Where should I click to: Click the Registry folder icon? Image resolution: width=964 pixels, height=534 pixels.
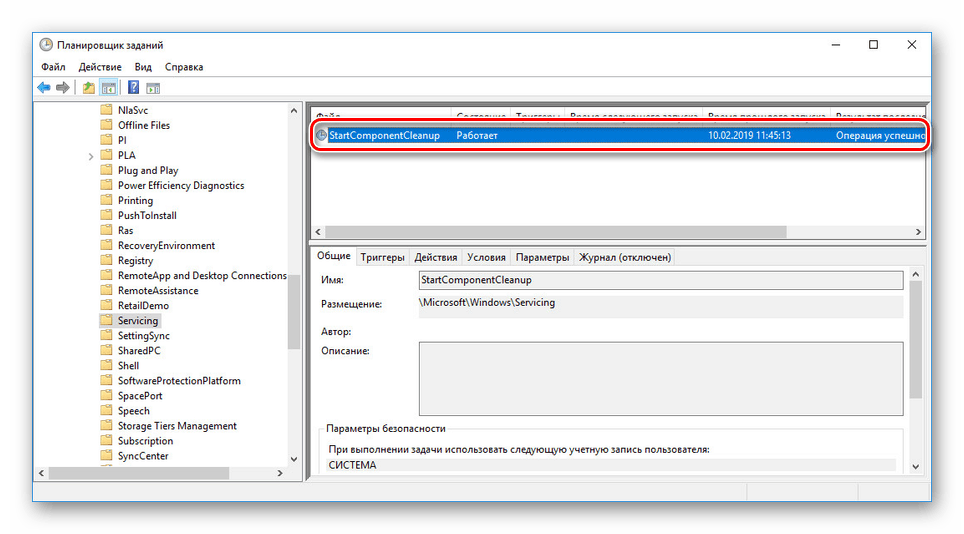106,261
